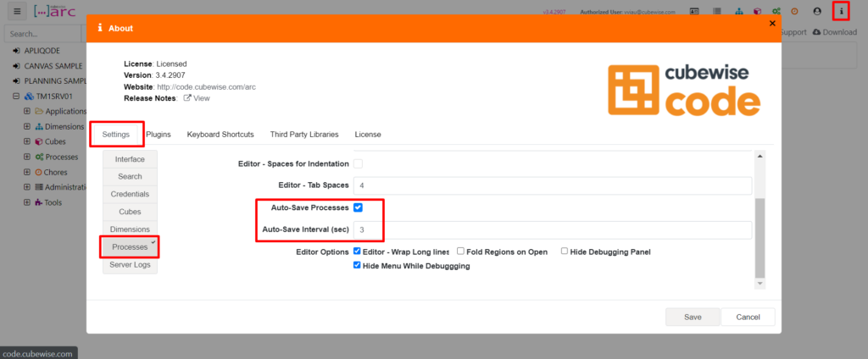Expand the TM1SRV01 Cubes tree node
Viewport: 868px width, 359px height.
click(27, 141)
